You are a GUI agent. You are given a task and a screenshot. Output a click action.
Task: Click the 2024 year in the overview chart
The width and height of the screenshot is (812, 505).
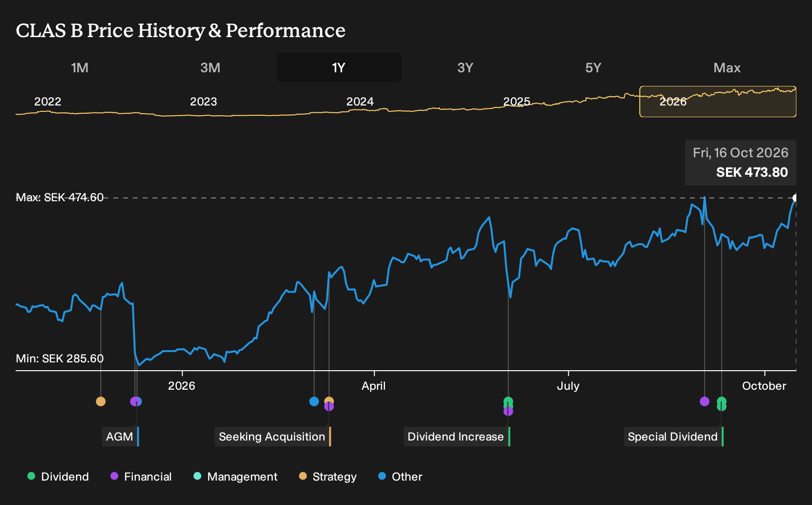click(x=360, y=102)
